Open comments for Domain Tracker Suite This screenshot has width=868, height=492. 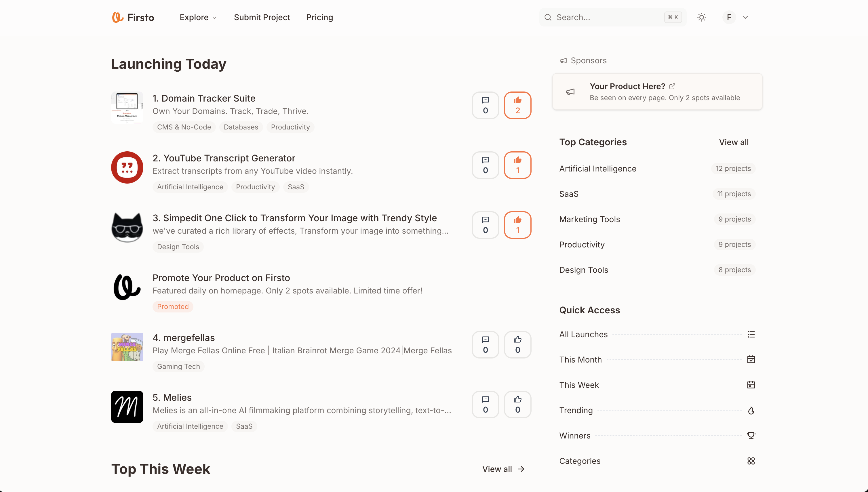(x=485, y=105)
